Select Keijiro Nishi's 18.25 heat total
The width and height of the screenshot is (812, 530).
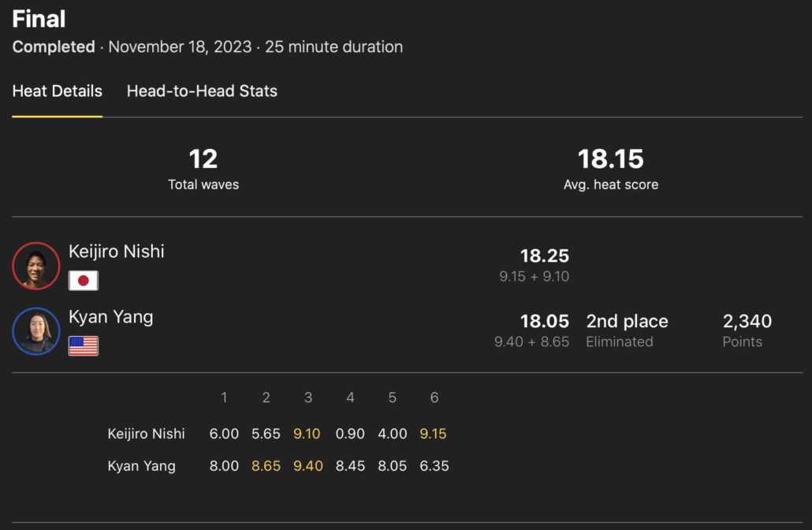(544, 256)
